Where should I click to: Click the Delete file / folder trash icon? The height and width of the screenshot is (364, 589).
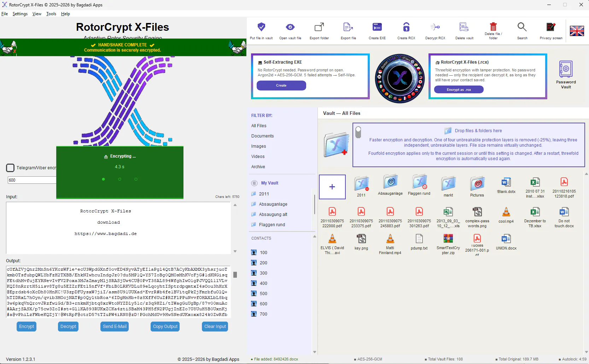(493, 27)
